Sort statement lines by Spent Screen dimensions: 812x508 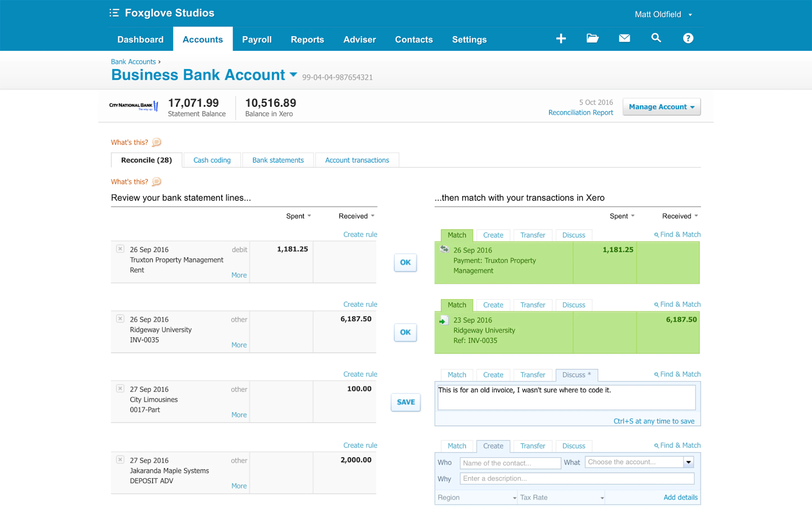pos(298,216)
